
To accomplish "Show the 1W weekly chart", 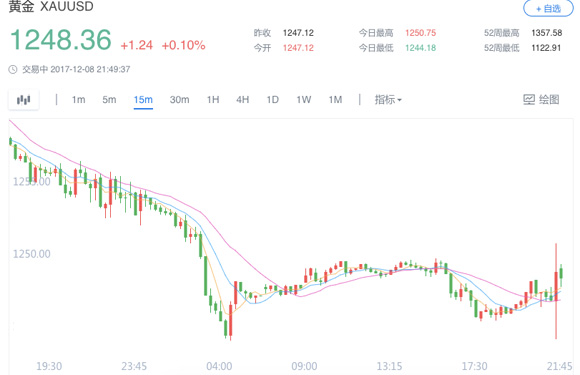I will click(304, 100).
